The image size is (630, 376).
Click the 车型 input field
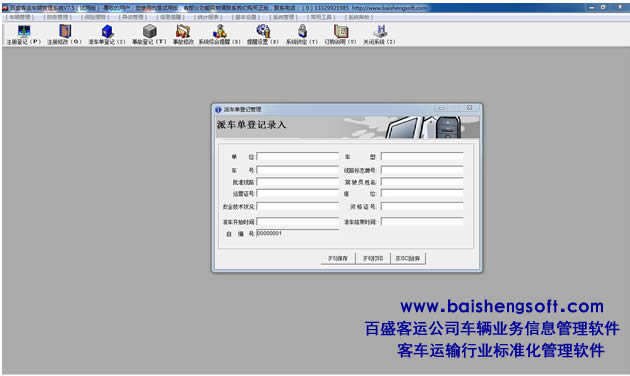[x=422, y=157]
